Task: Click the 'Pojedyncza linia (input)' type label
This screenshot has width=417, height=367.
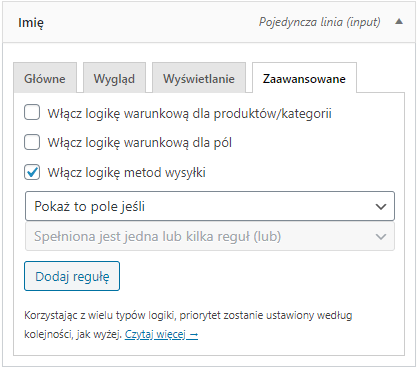Action: pyautogui.click(x=319, y=22)
